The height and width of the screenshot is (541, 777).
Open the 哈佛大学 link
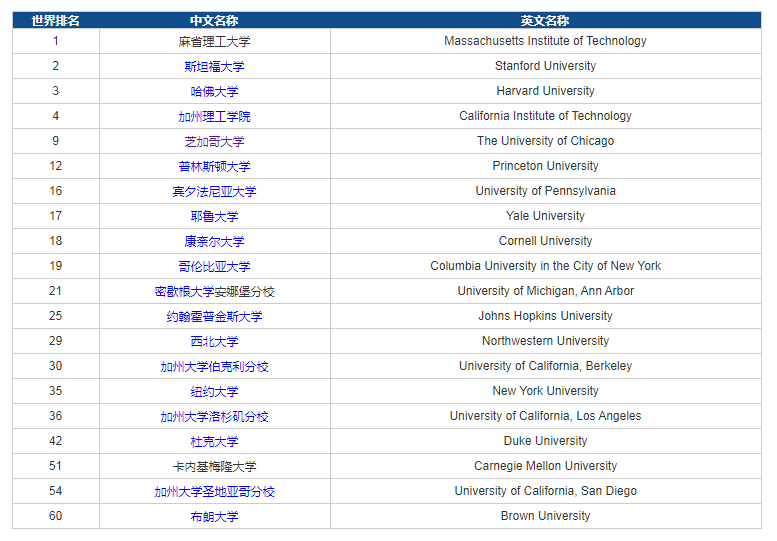pos(214,91)
